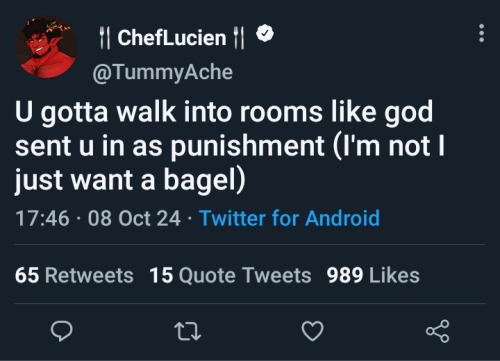Show the 989 Likes list
This screenshot has width=500, height=361.
(x=373, y=275)
